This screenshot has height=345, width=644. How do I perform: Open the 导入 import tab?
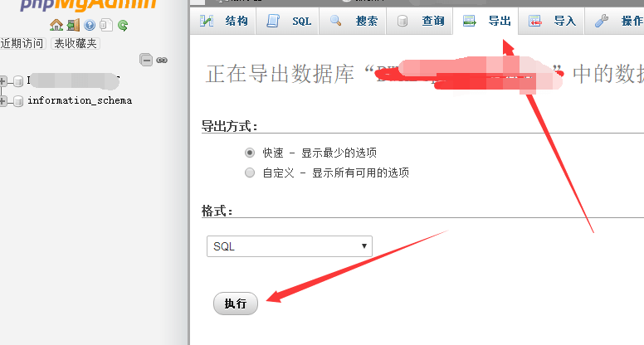point(554,21)
